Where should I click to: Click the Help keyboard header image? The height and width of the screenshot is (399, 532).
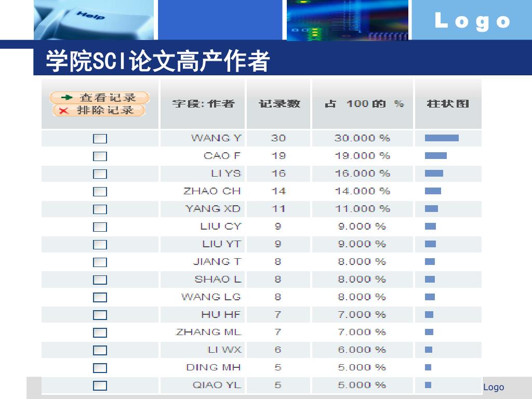(x=94, y=20)
